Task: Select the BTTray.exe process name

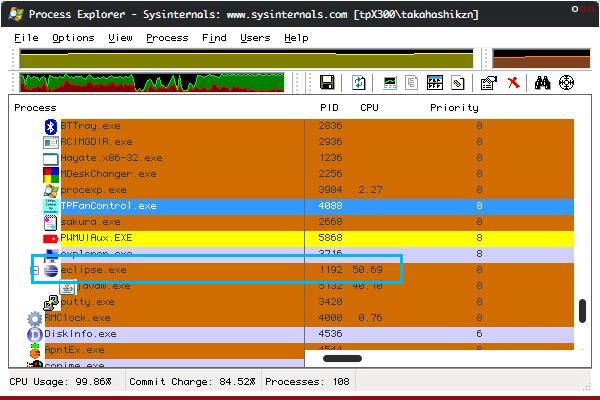Action: pos(90,126)
